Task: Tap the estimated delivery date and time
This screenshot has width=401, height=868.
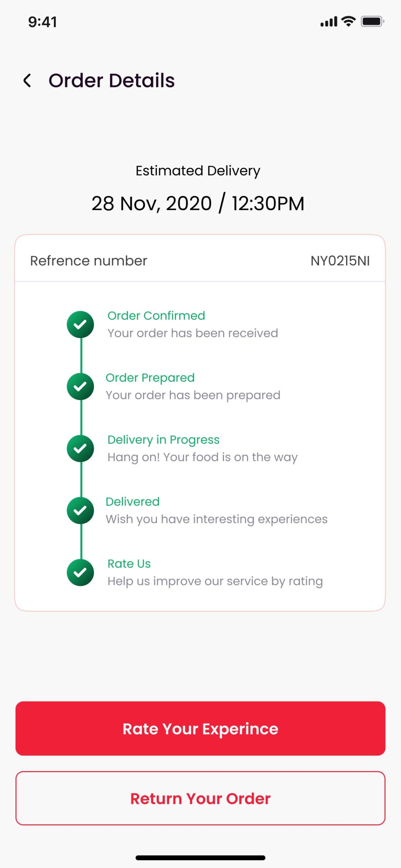Action: pos(198,203)
